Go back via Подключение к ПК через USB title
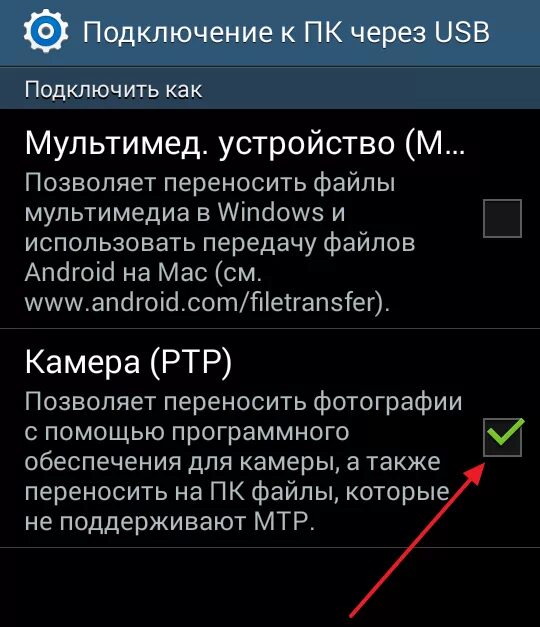The width and height of the screenshot is (540, 627). pos(286,32)
